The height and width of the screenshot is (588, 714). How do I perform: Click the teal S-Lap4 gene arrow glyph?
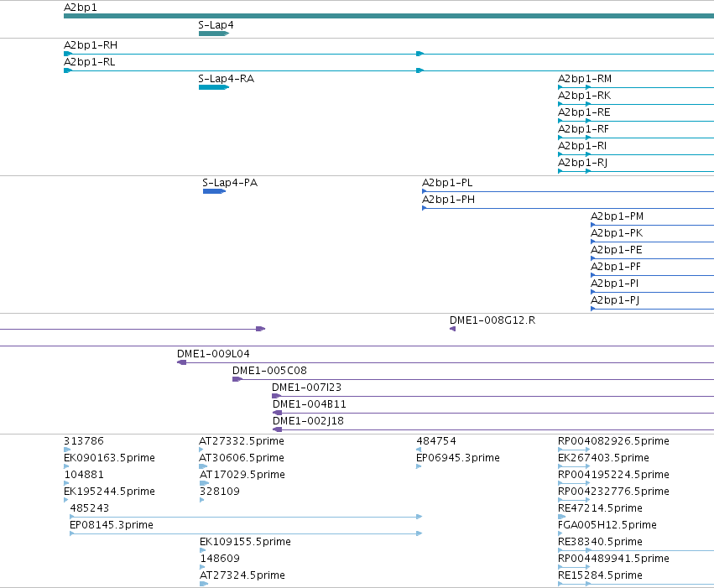(x=214, y=34)
